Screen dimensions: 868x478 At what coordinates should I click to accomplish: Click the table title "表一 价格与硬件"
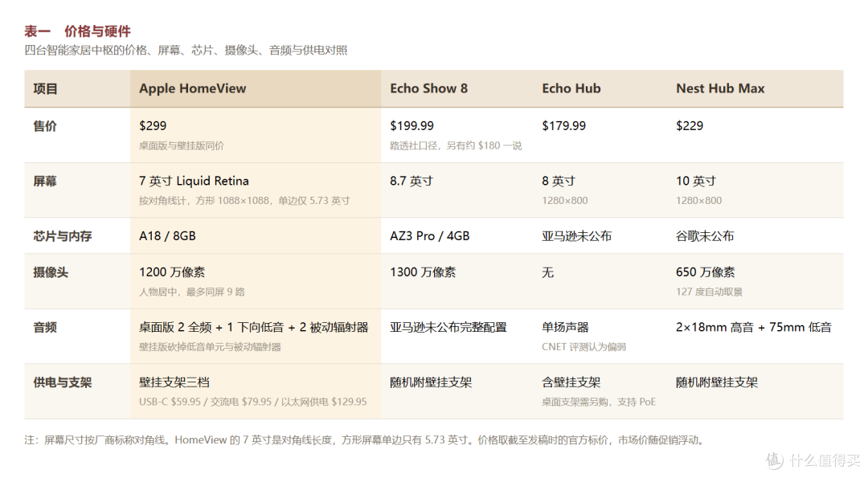click(77, 31)
